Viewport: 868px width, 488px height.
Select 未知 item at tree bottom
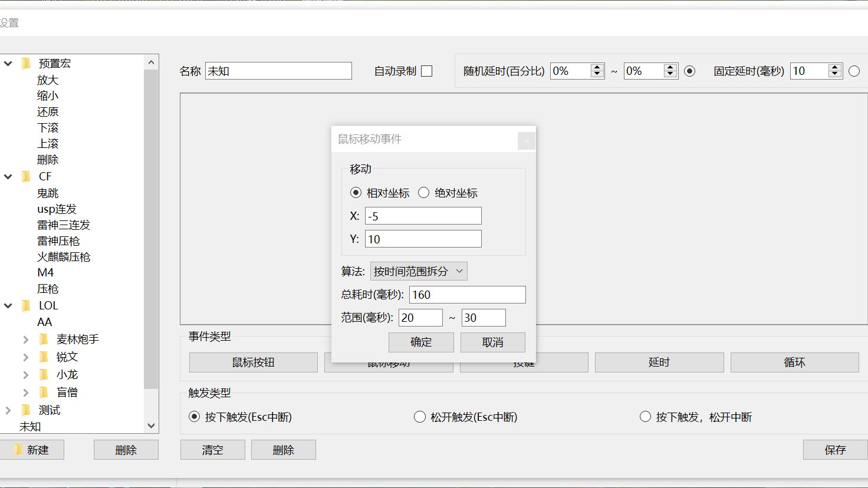[30, 426]
